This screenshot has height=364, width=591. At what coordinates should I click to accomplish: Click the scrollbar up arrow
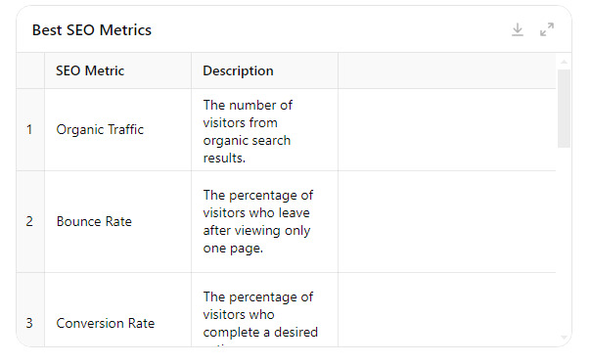[564, 62]
